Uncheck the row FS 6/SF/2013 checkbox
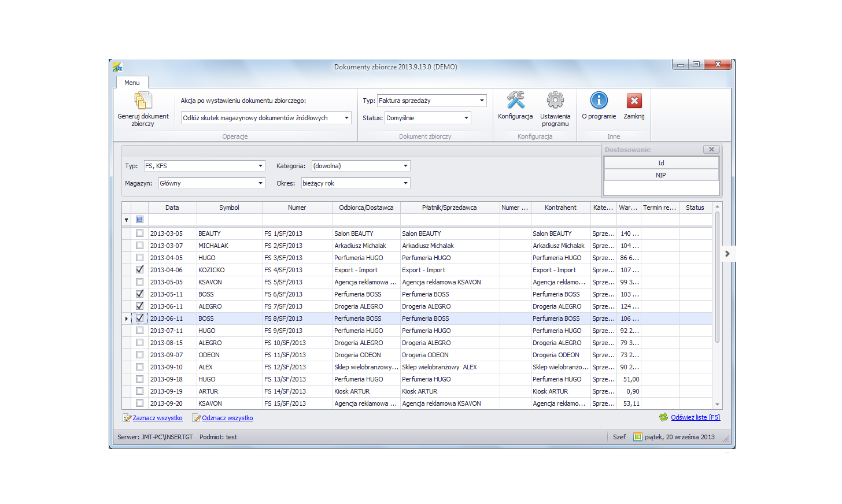This screenshot has height=504, width=842. click(x=139, y=294)
